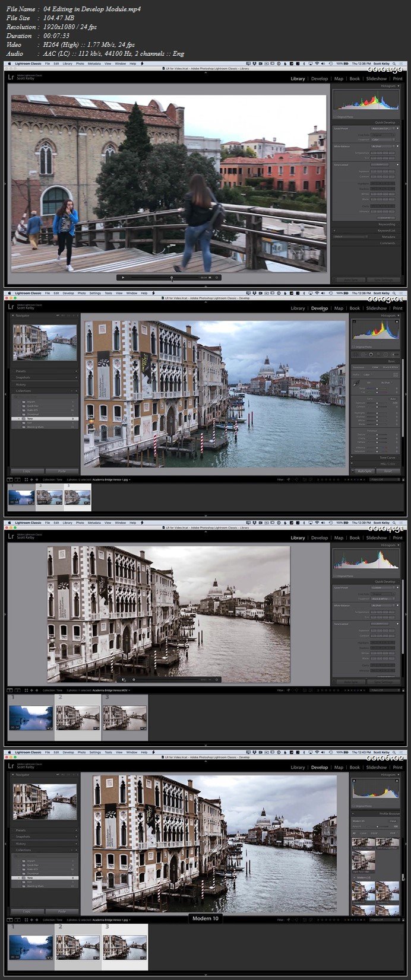Click the go-back arrow in the 00:04:31 filmstrip toolbar
This screenshot has height=980, width=411.
31,690
